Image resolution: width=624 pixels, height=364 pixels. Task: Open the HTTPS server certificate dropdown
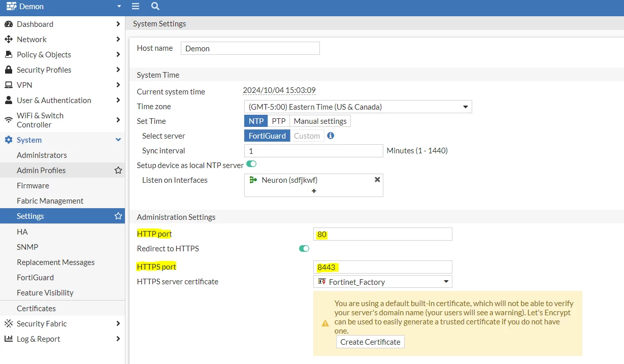pos(383,282)
